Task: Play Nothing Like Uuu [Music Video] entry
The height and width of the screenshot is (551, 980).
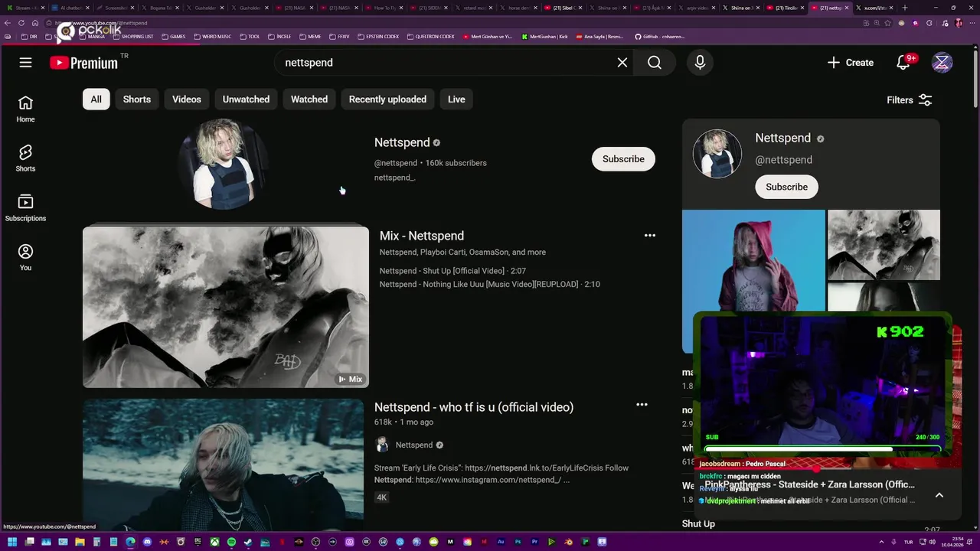Action: tap(489, 284)
